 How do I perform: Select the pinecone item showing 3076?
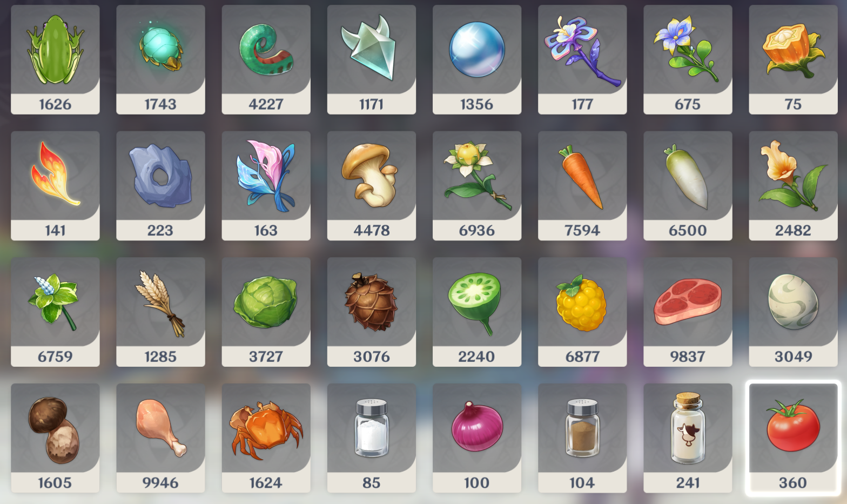point(371,312)
